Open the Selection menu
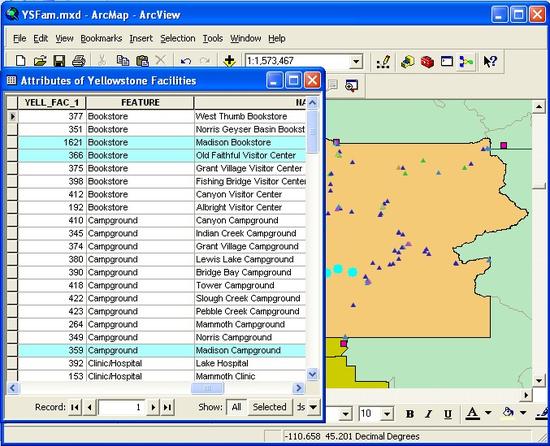Screen dimensions: 550x446 pos(177,38)
